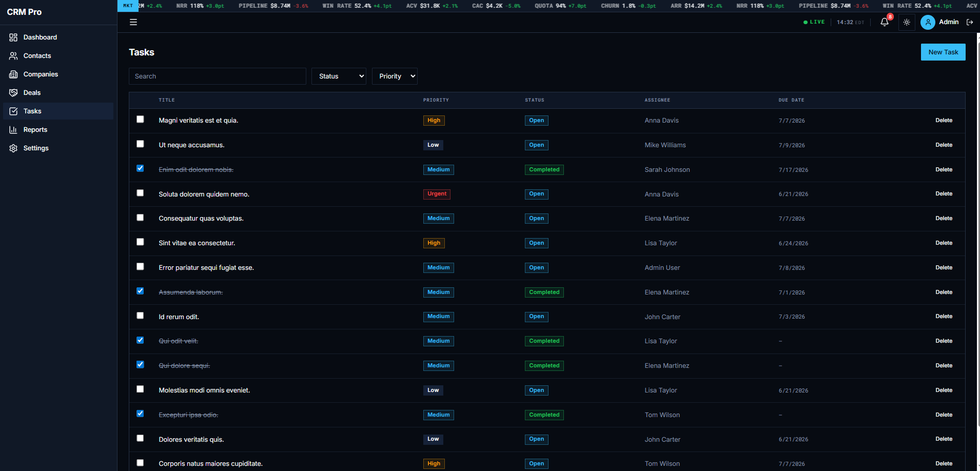This screenshot has width=980, height=471.
Task: Focus the Search tasks field
Action: (218, 76)
